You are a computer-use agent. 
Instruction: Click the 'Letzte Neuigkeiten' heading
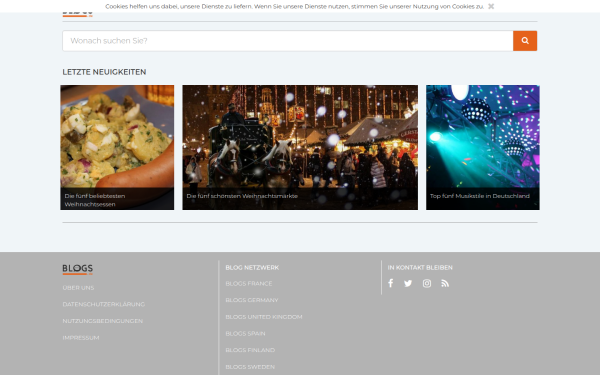click(104, 72)
